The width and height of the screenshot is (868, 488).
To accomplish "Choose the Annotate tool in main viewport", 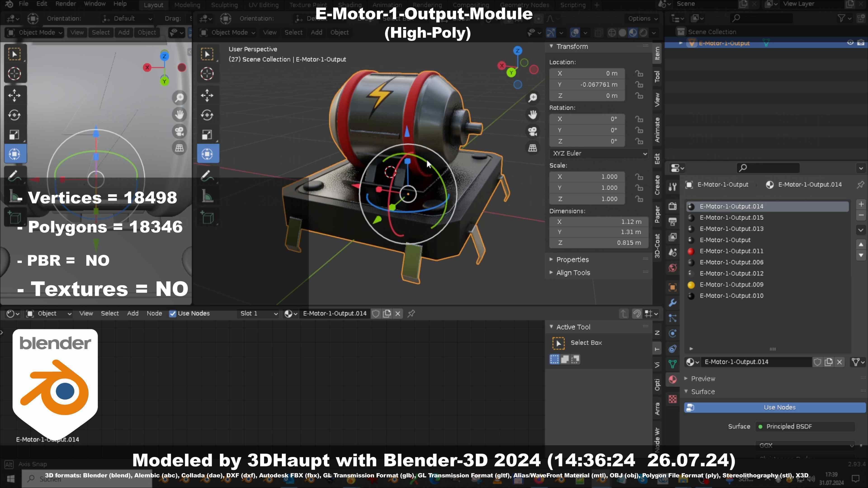I will coord(207,176).
